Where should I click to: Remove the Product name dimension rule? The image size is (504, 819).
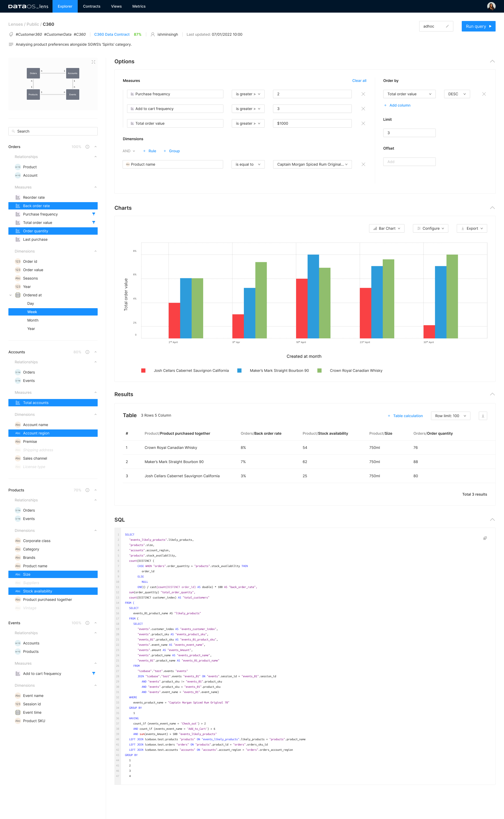(x=363, y=164)
